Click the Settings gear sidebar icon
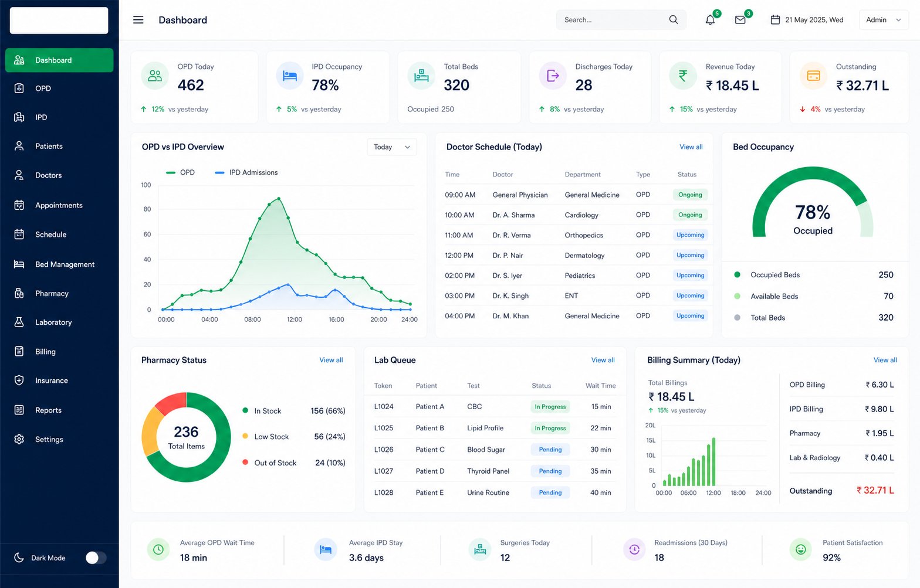920x588 pixels. (x=19, y=439)
